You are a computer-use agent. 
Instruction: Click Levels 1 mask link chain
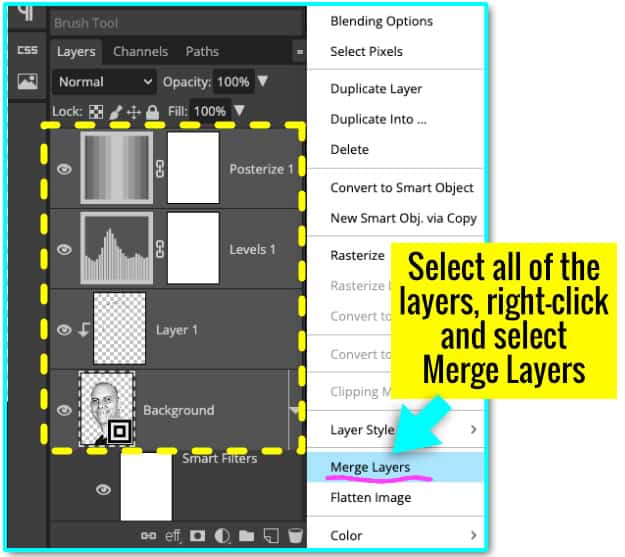point(160,249)
